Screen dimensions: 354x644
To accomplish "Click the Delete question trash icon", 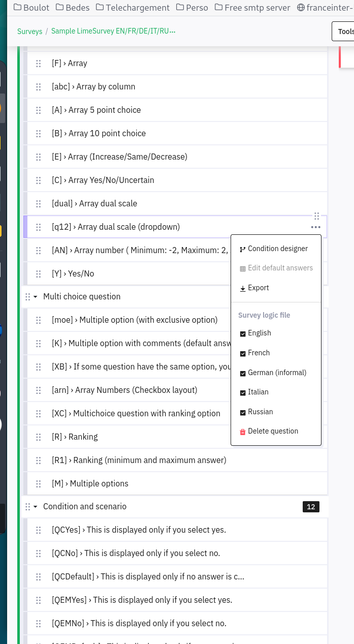I will coord(243,432).
